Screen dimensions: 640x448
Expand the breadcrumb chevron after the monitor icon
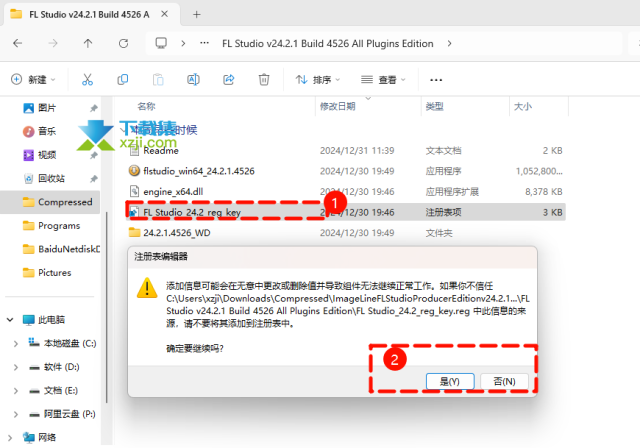(183, 43)
